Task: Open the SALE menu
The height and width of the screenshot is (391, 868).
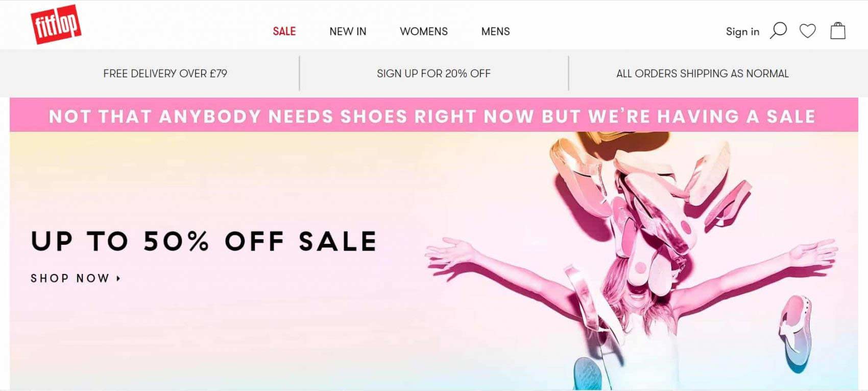Action: click(284, 32)
